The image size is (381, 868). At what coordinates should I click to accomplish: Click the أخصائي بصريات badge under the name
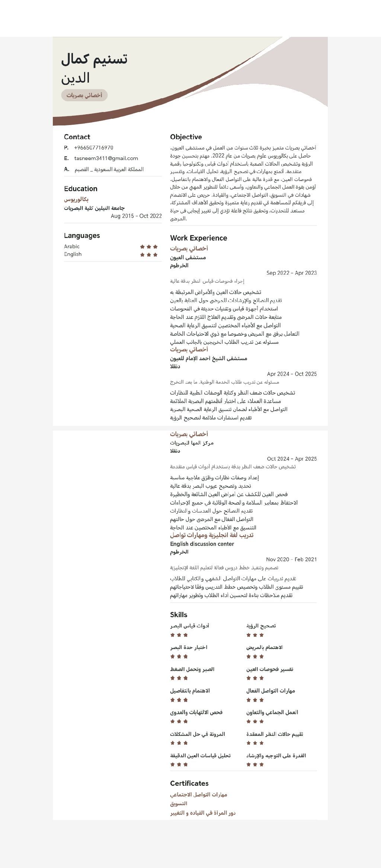[x=84, y=95]
